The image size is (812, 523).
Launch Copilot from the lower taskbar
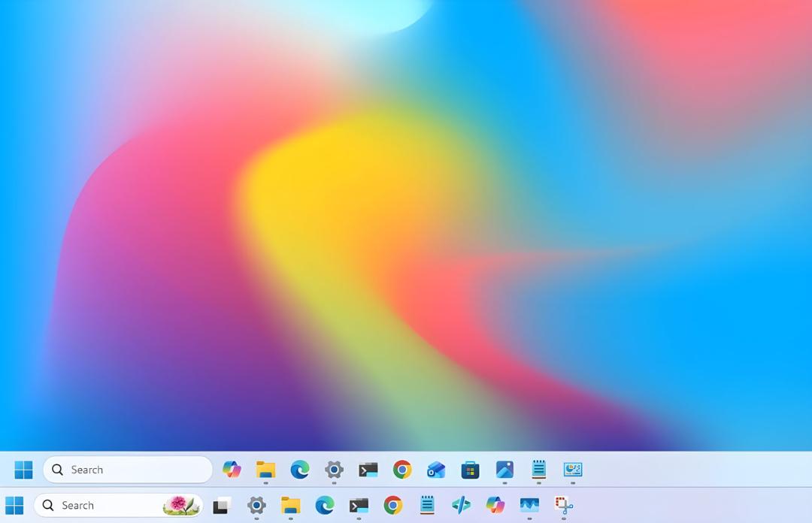coord(495,505)
